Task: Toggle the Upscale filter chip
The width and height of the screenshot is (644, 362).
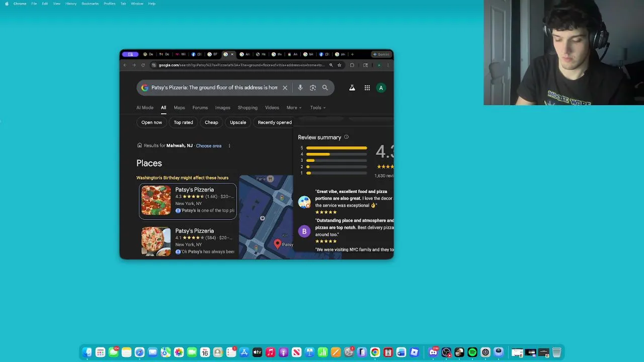Action: pyautogui.click(x=238, y=122)
